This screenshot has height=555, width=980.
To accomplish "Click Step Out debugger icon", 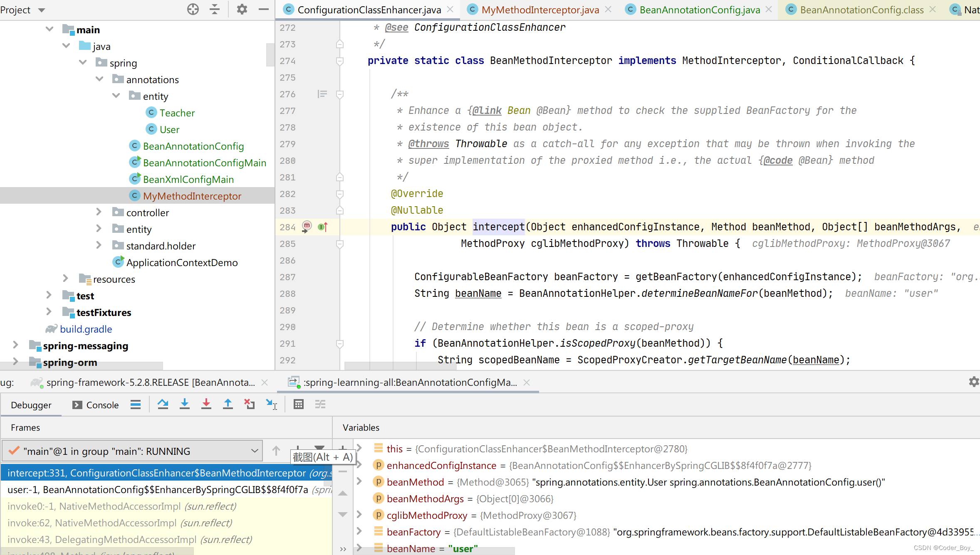I will [228, 404].
